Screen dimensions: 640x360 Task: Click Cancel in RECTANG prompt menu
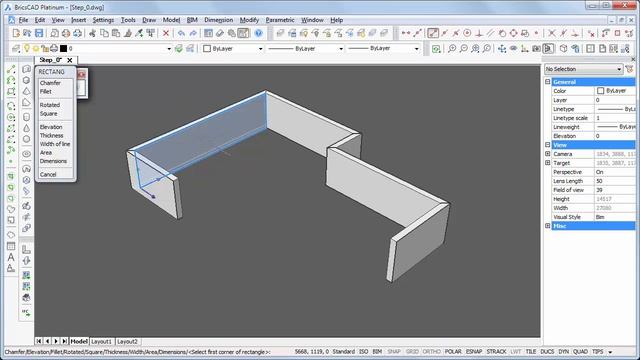click(48, 174)
